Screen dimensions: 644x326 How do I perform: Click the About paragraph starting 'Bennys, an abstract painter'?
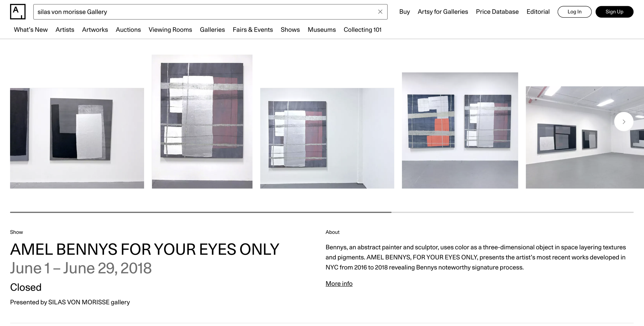pyautogui.click(x=476, y=257)
